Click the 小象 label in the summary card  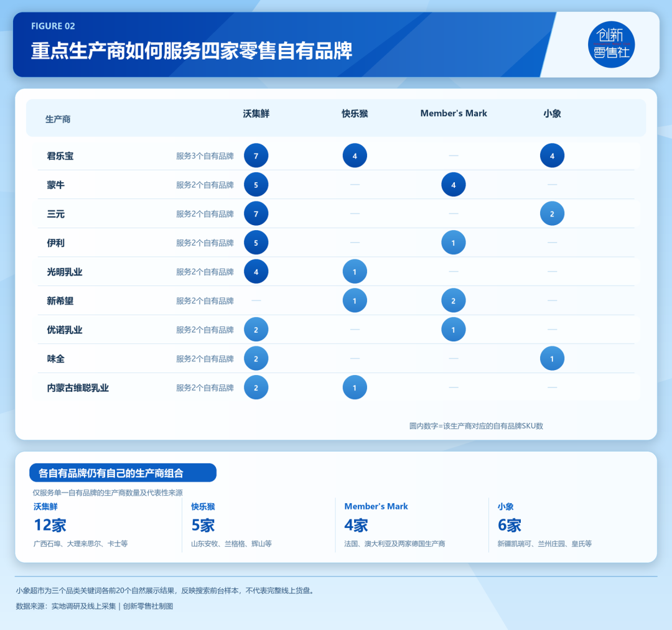[x=506, y=507]
